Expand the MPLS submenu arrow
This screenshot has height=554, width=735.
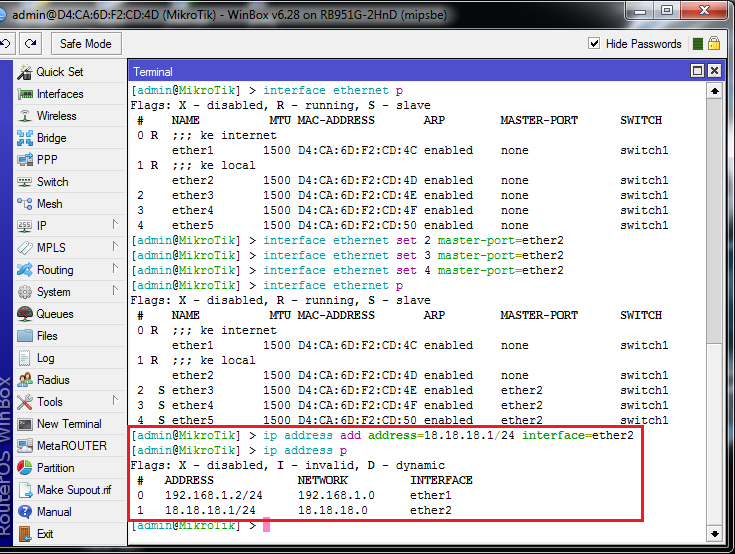point(115,246)
